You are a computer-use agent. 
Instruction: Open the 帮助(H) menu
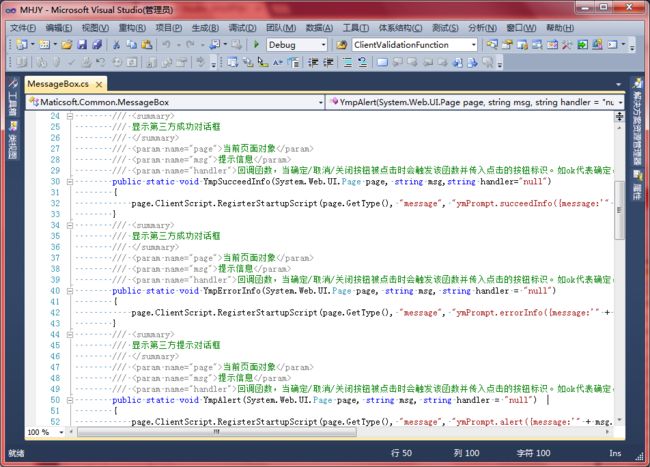560,28
